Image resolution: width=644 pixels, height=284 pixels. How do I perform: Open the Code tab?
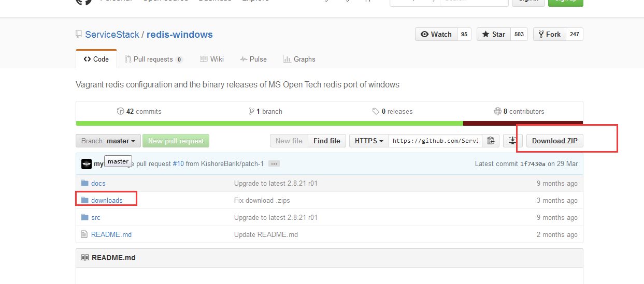(96, 59)
